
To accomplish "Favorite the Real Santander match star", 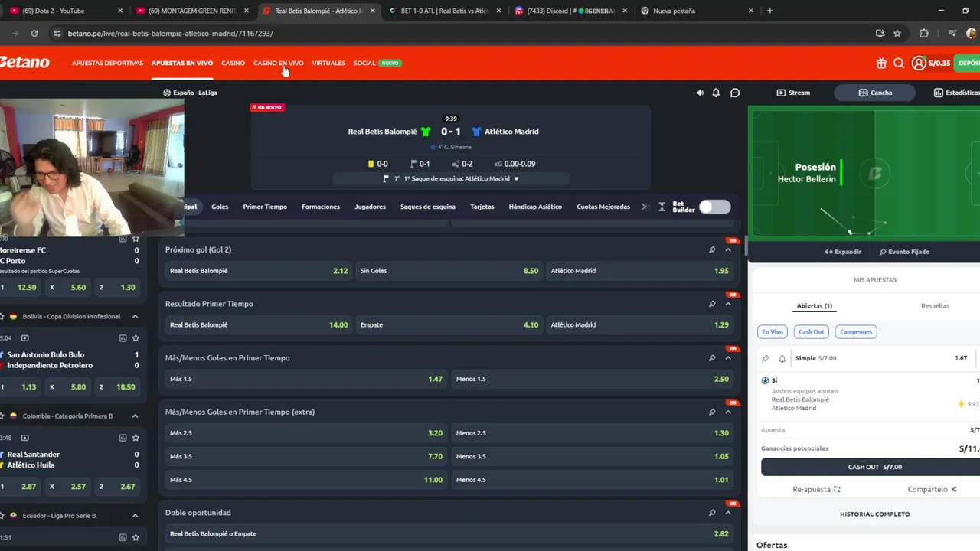I will point(136,438).
